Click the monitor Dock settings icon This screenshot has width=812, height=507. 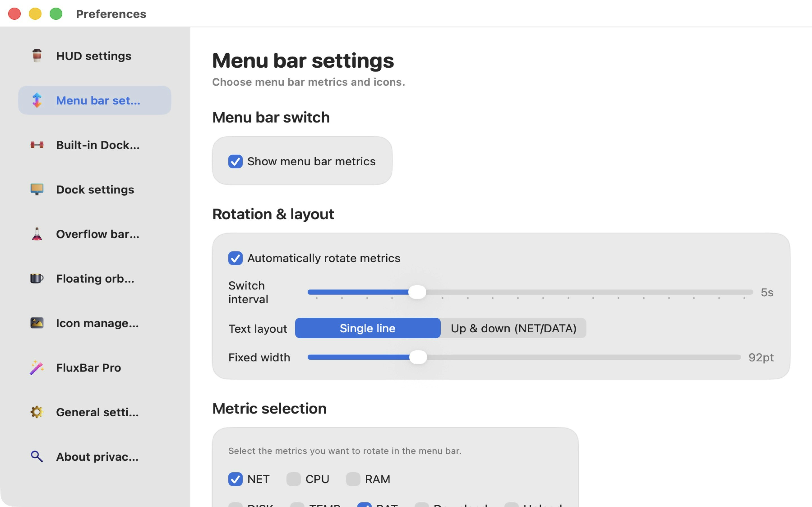pyautogui.click(x=37, y=190)
